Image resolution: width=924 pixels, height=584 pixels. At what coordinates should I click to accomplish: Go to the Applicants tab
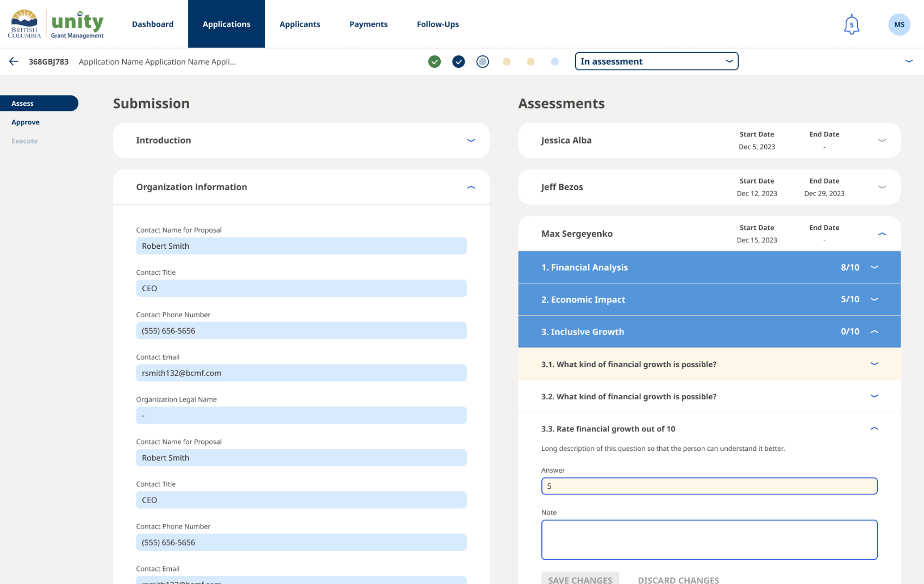(300, 24)
